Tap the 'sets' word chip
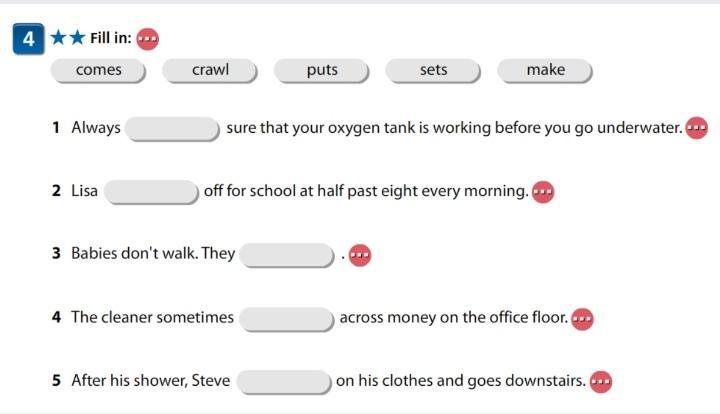Image resolution: width=720 pixels, height=414 pixels. (x=434, y=70)
